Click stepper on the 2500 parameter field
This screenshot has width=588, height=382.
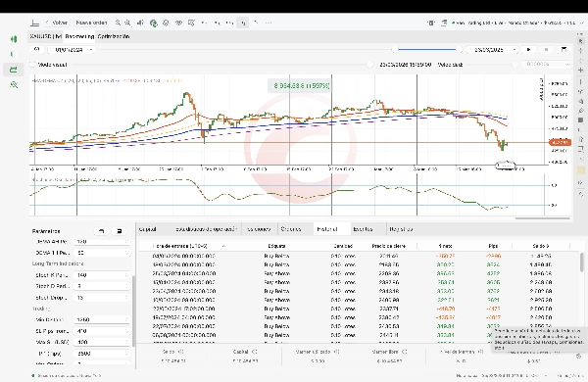(126, 354)
